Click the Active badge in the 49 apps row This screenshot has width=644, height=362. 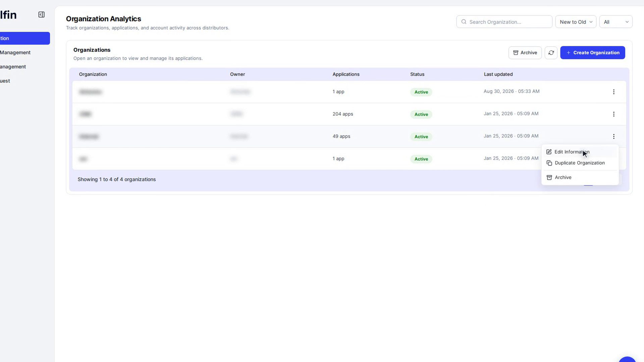421,137
